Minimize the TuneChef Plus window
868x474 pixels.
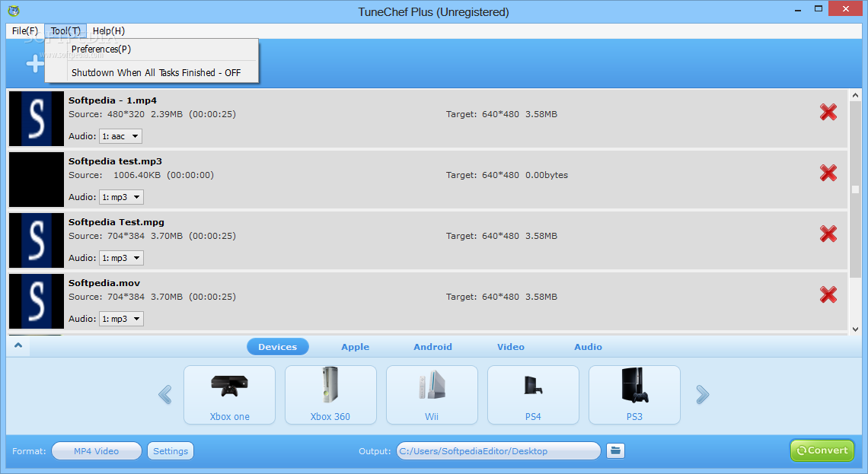coord(798,9)
